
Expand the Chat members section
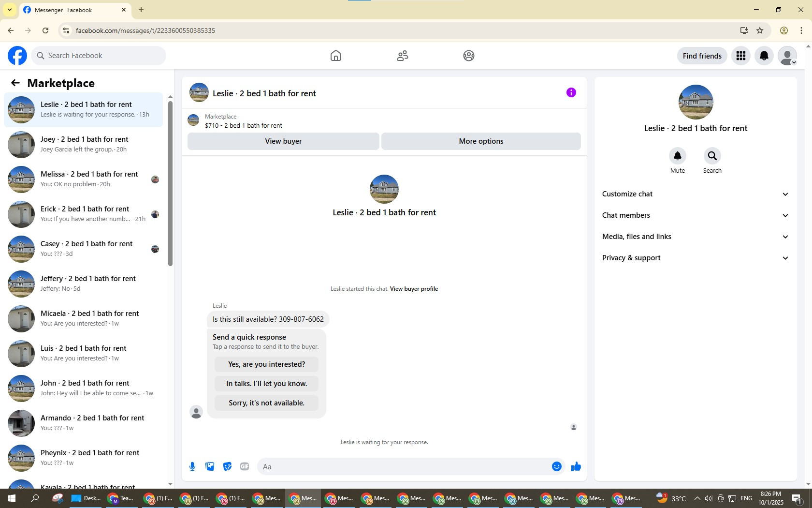click(x=696, y=215)
